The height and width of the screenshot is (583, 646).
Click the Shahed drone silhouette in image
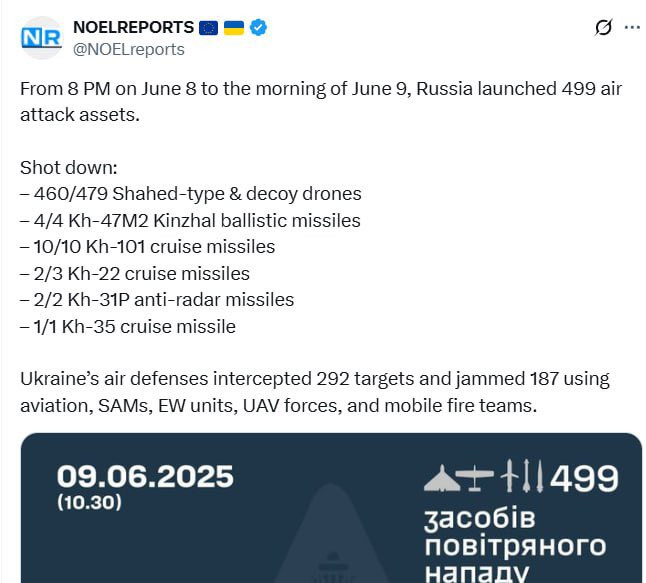click(442, 478)
